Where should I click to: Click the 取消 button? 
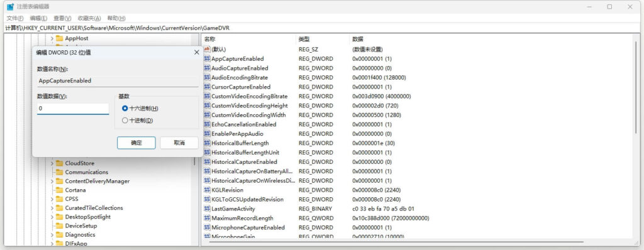point(179,143)
